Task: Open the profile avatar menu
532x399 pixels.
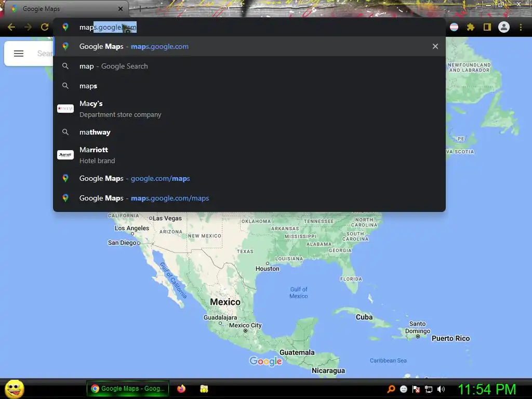Action: pyautogui.click(x=504, y=27)
